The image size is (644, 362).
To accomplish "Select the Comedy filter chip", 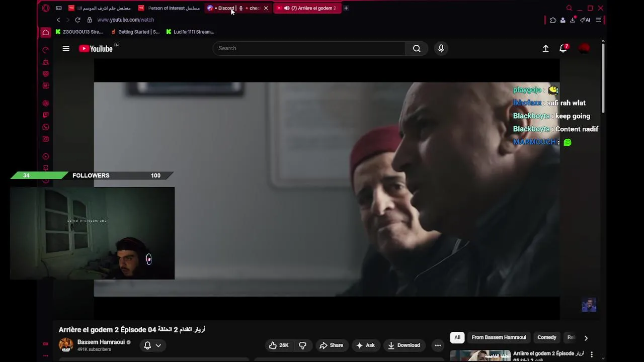I will coord(546,337).
